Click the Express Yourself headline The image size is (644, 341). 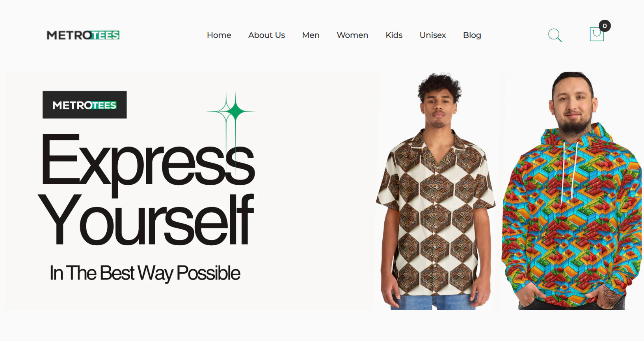[x=147, y=189]
